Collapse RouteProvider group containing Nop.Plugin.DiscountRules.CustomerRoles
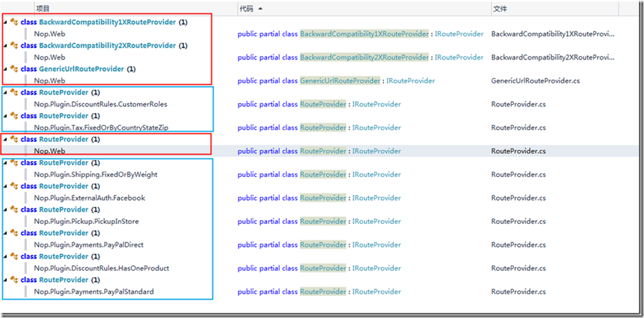Viewport: 644px width, 318px height. 6,92
